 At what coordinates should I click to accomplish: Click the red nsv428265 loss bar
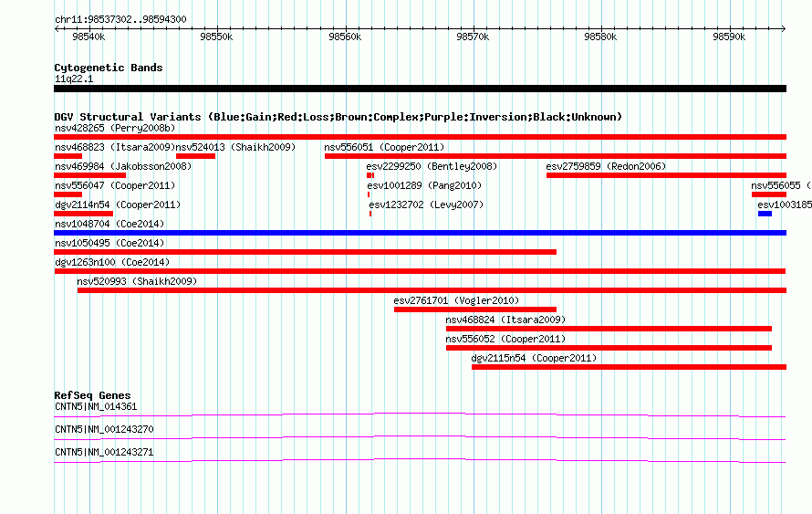click(x=420, y=137)
